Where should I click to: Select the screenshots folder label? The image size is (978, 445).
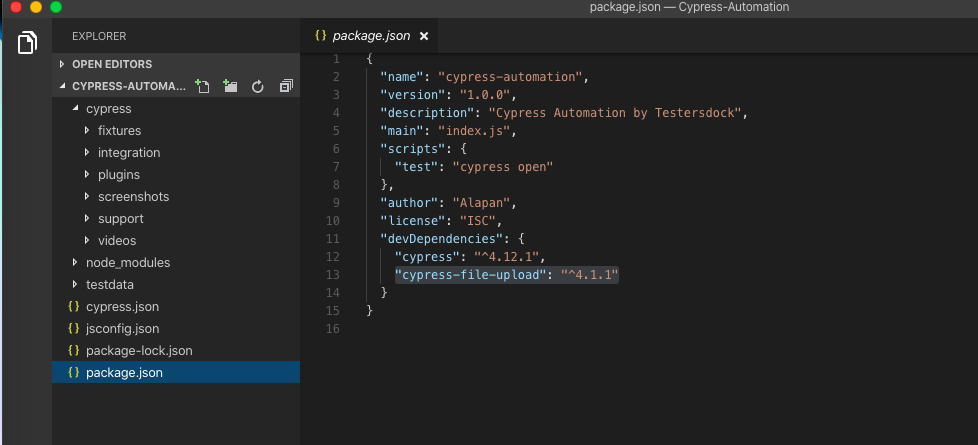133,197
